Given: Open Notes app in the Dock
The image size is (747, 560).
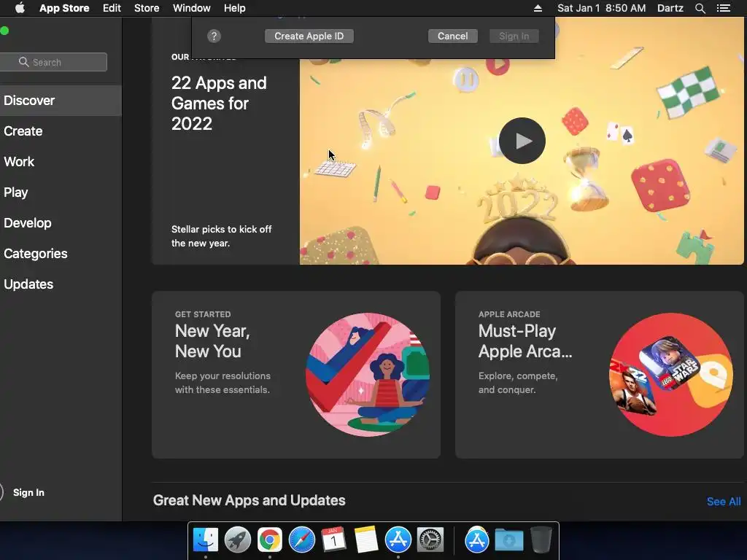Looking at the screenshot, I should (366, 540).
